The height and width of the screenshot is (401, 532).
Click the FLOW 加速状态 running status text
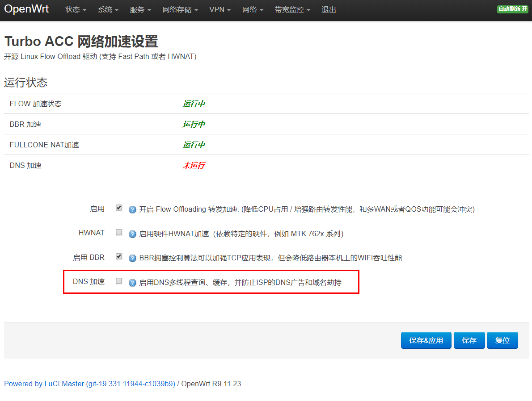coord(194,104)
